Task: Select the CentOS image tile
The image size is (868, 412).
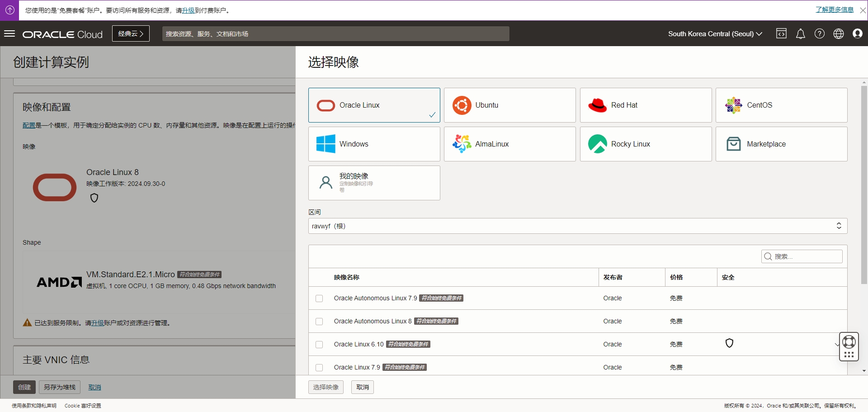Action: (x=781, y=105)
